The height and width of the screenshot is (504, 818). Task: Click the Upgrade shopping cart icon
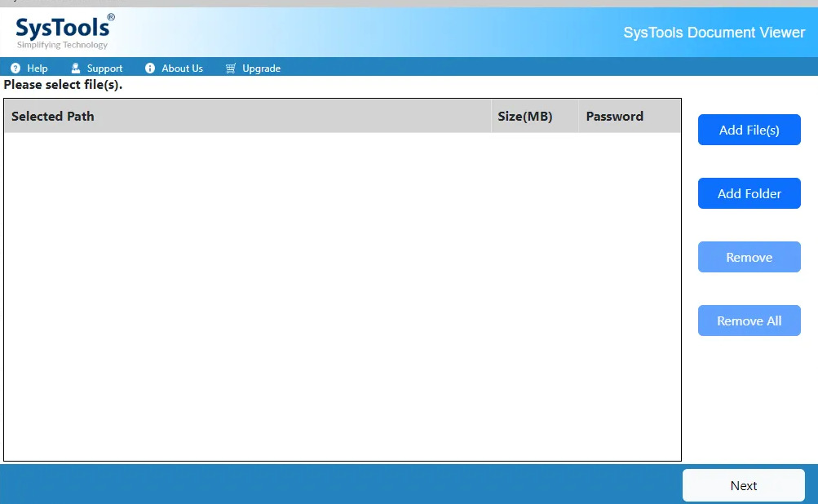[231, 69]
